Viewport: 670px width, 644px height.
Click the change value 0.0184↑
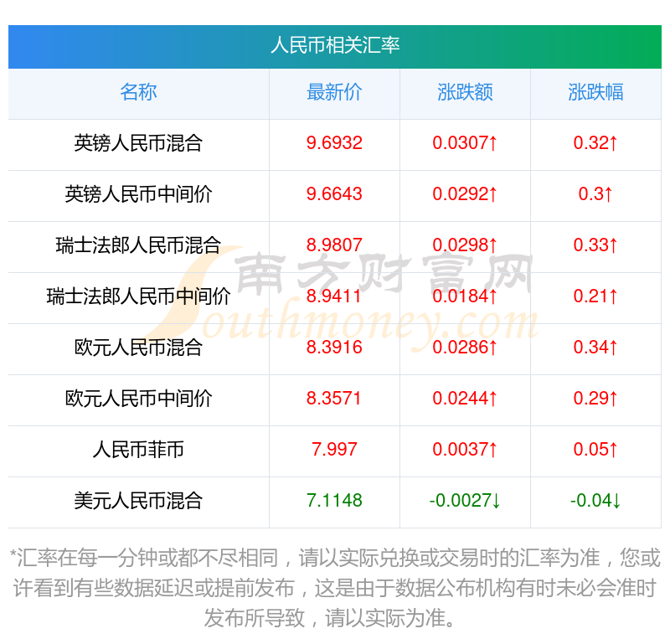tap(465, 296)
